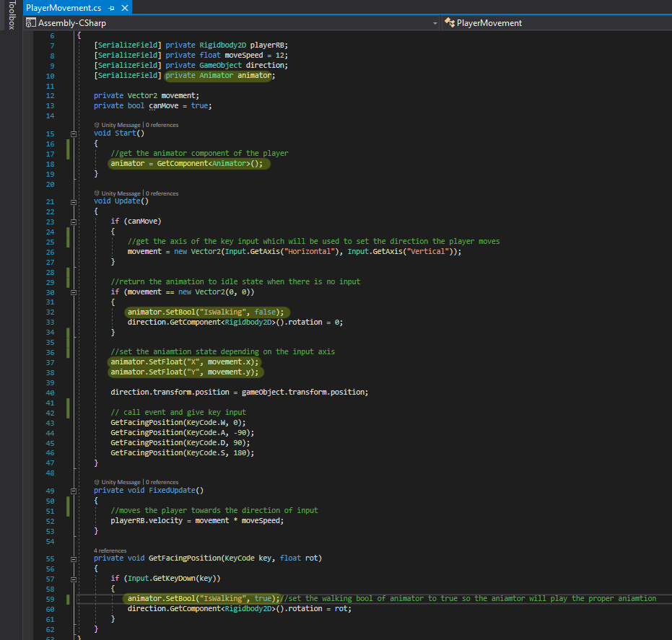Collapse the FixedUpdate method region

[x=74, y=491]
